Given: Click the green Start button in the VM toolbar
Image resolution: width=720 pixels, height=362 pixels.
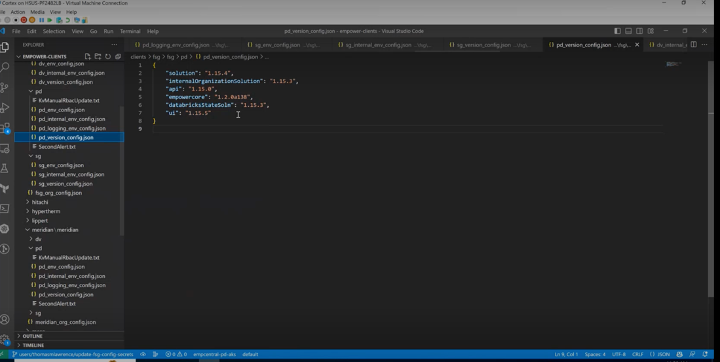Looking at the screenshot, I should [50, 20].
